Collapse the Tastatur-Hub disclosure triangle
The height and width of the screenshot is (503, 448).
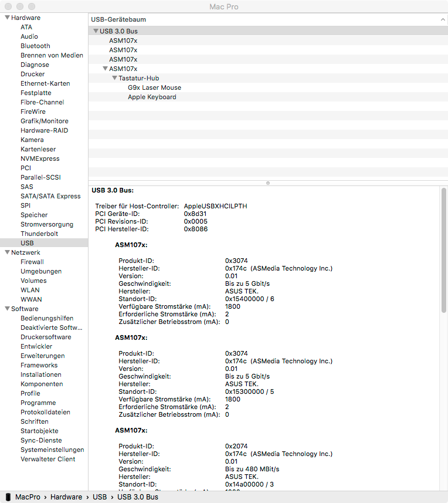tap(114, 77)
